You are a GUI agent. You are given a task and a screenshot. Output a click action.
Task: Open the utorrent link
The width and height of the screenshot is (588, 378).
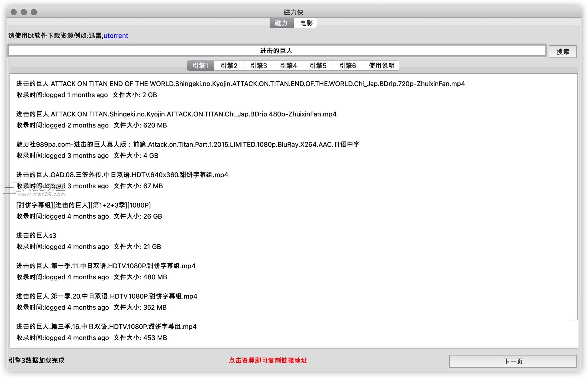116,36
